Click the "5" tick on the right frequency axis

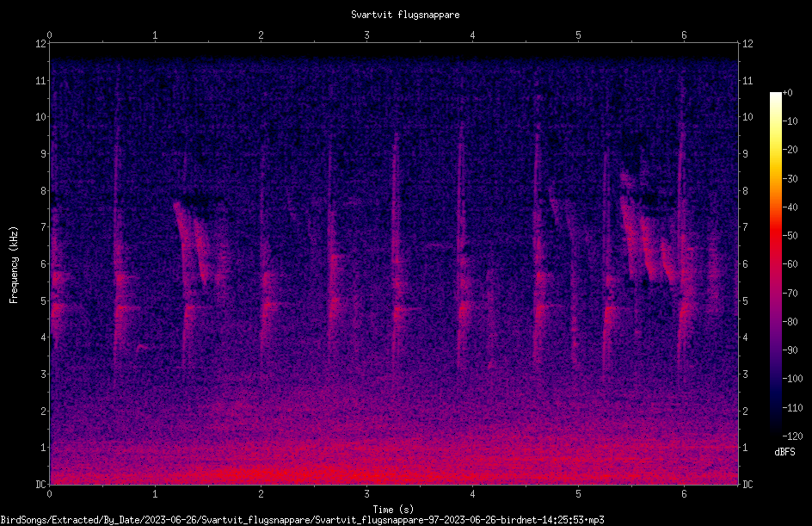tap(745, 300)
